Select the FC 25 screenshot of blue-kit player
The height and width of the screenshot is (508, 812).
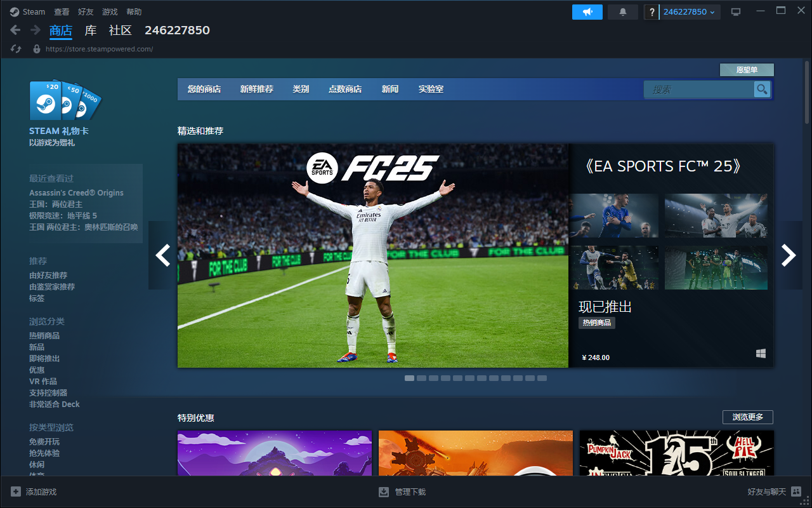click(614, 216)
